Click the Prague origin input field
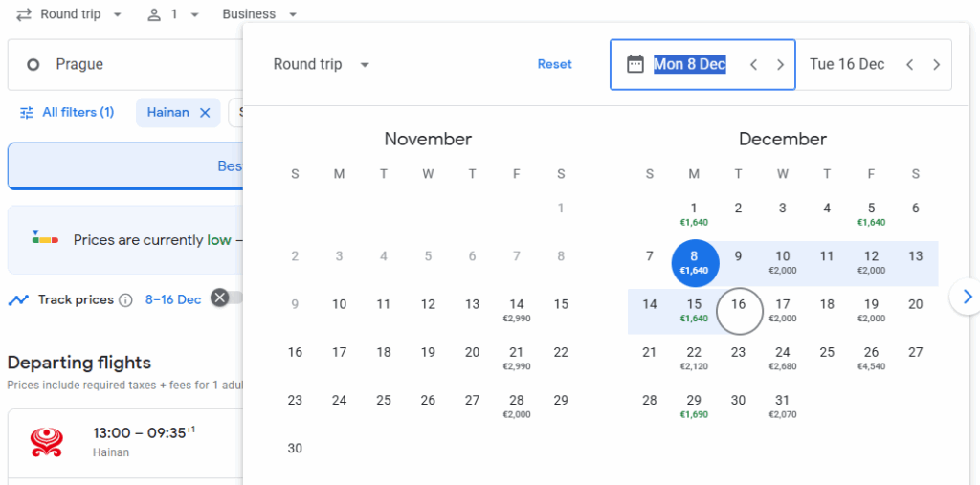Viewport: 980px width, 485px height. click(124, 65)
